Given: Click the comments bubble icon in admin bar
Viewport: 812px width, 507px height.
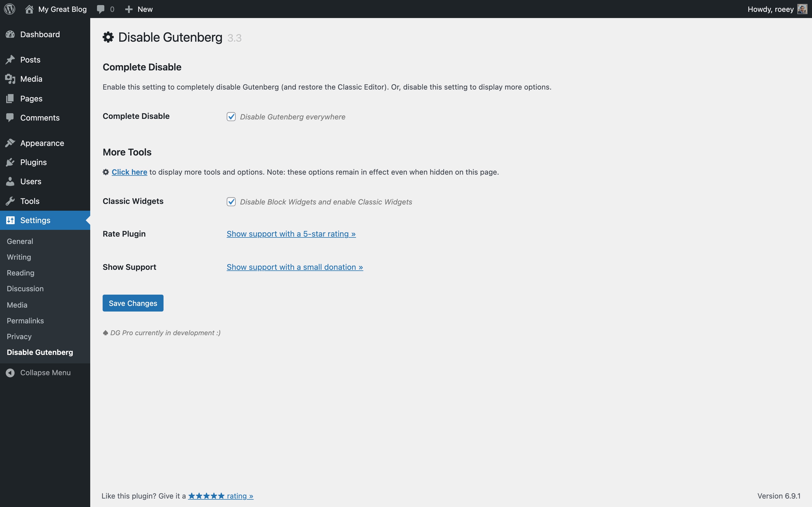Looking at the screenshot, I should [101, 9].
